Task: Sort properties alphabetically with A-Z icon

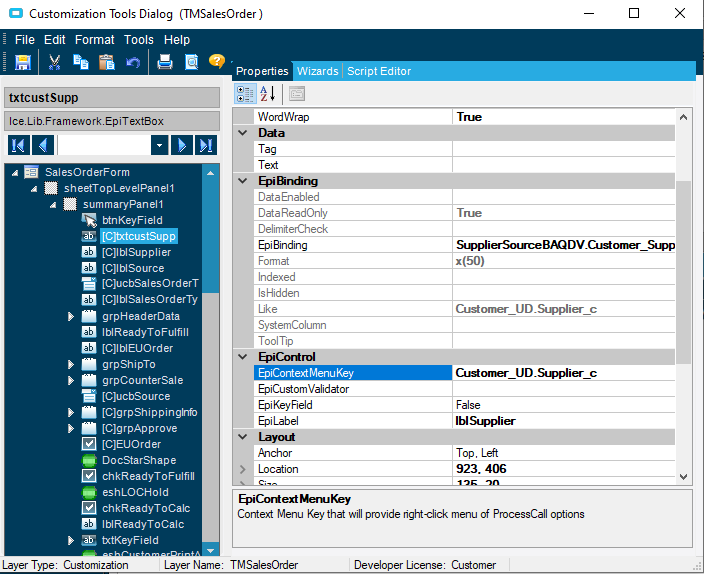Action: point(267,94)
